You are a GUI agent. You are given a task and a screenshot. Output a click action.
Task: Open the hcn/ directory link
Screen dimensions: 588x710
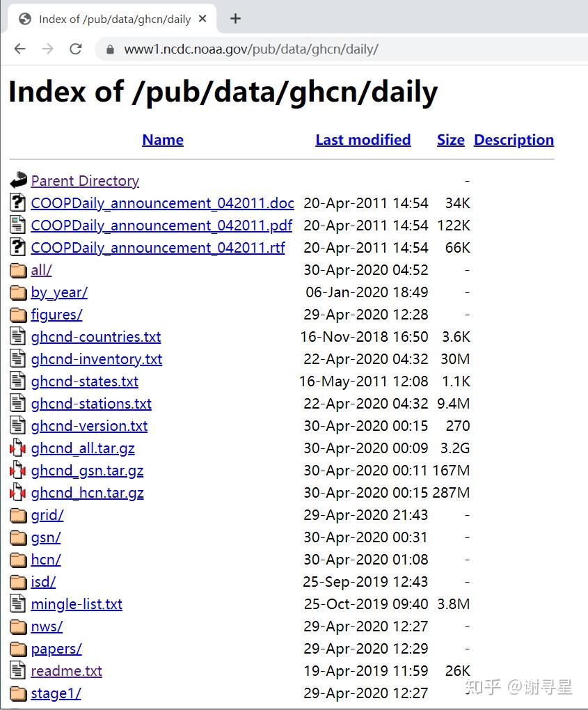pyautogui.click(x=46, y=560)
